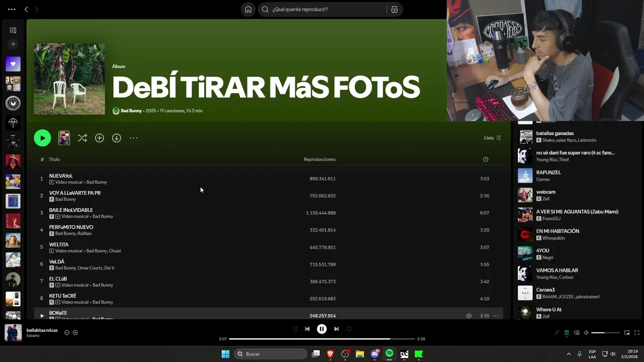The width and height of the screenshot is (644, 362).
Task: Open RaiNao artist link on PERFuMITO NUEVO
Action: pos(85,234)
